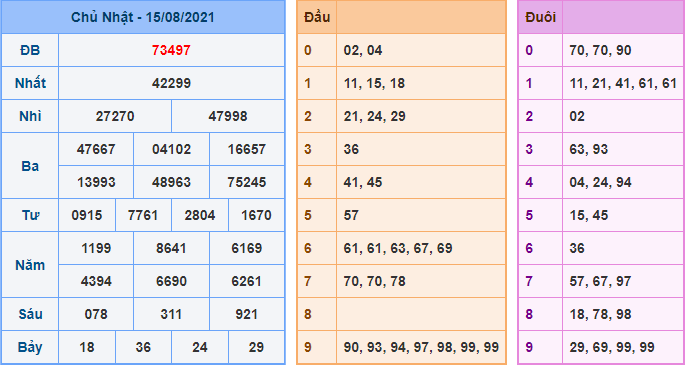Viewport: 686px width, 365px height.
Task: Select sixth prize number 921
Action: 247,314
